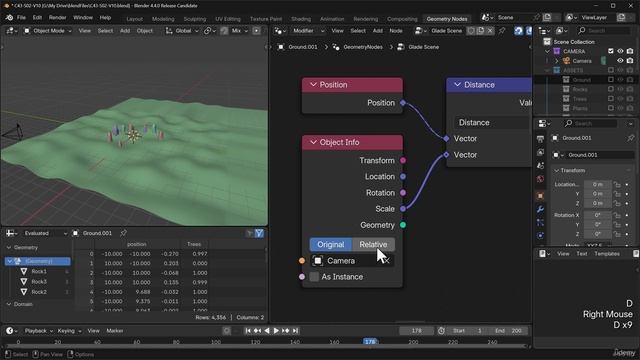Pin the properties editor to Ground.001
The height and width of the screenshot is (360, 640).
pos(630,138)
